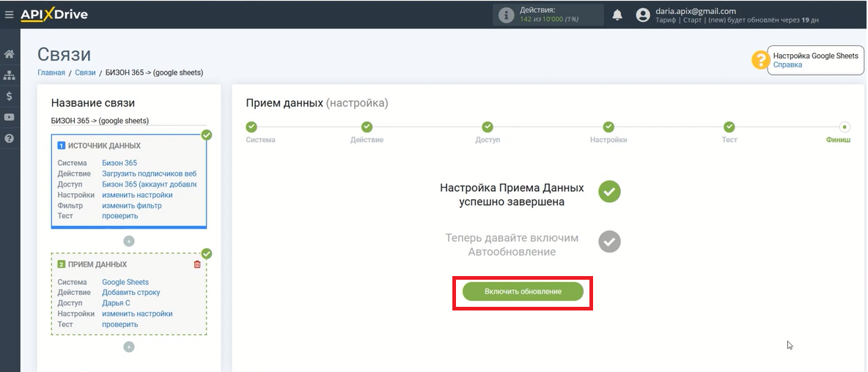Click the green check on ИСТОЧНИК ДАННЫХ block

tap(207, 135)
